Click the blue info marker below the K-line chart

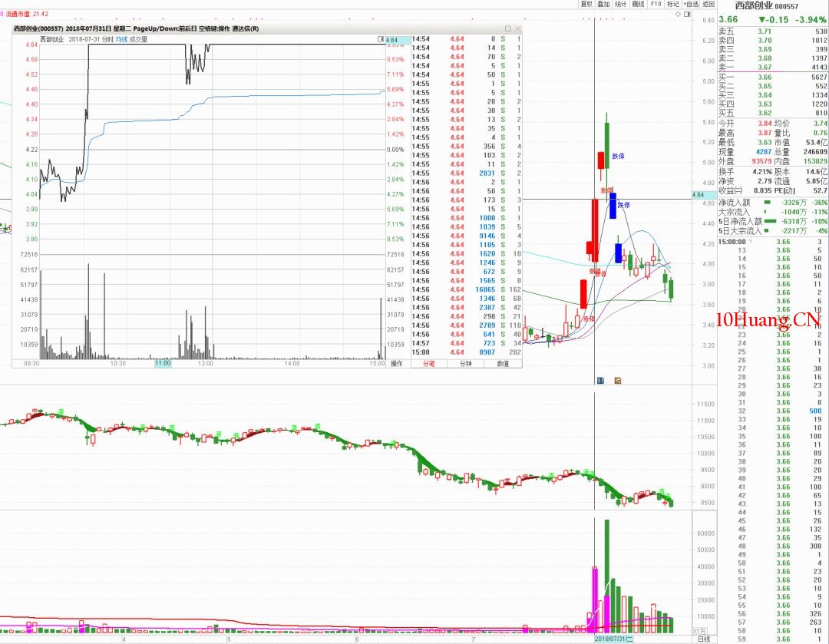click(600, 381)
